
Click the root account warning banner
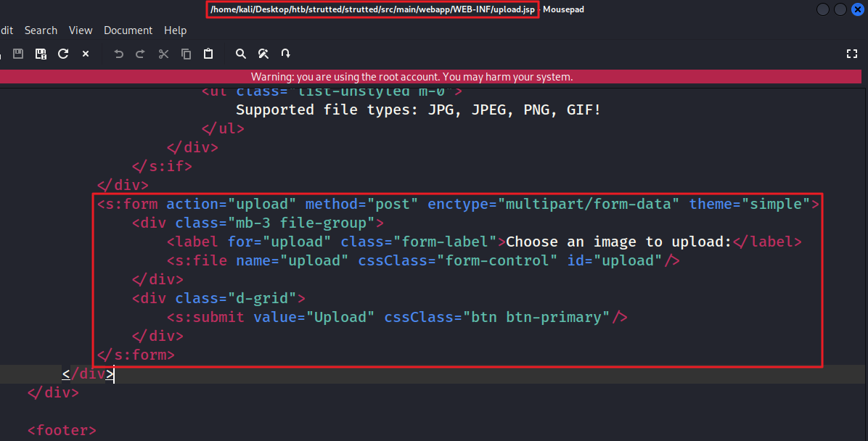(412, 76)
